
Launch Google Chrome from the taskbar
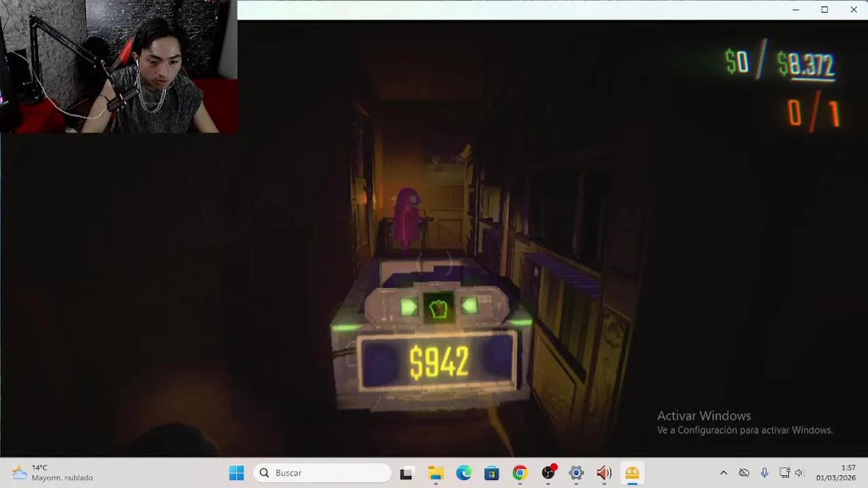520,473
